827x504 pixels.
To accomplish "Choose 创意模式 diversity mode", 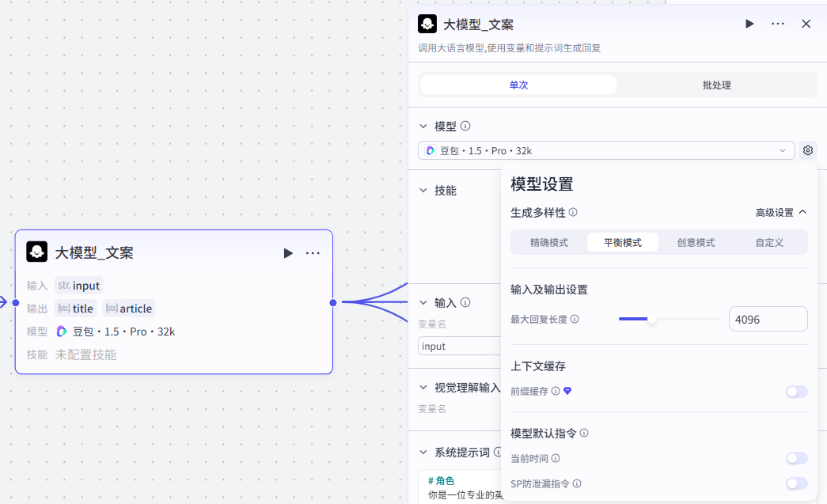I will (696, 243).
